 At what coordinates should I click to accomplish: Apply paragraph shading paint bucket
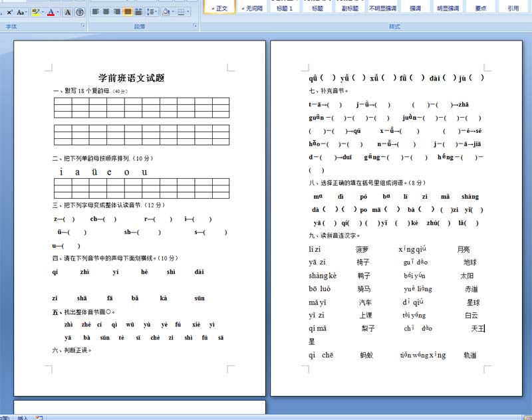pyautogui.click(x=166, y=12)
